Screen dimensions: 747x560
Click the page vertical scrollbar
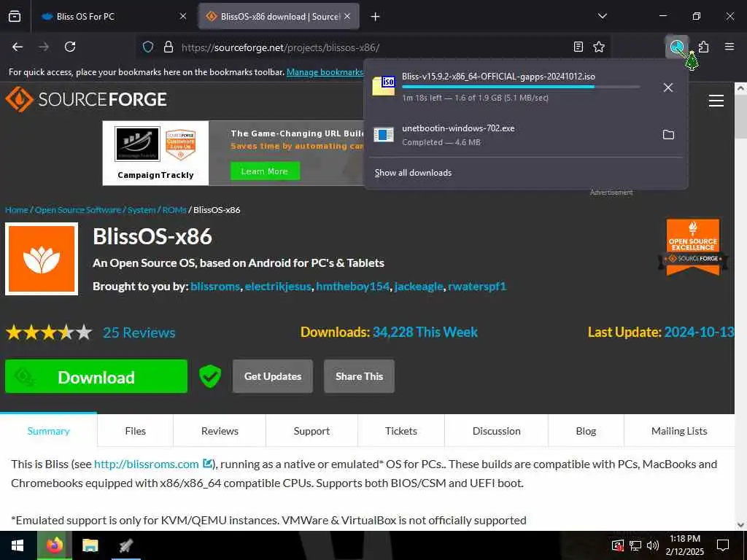click(x=741, y=306)
